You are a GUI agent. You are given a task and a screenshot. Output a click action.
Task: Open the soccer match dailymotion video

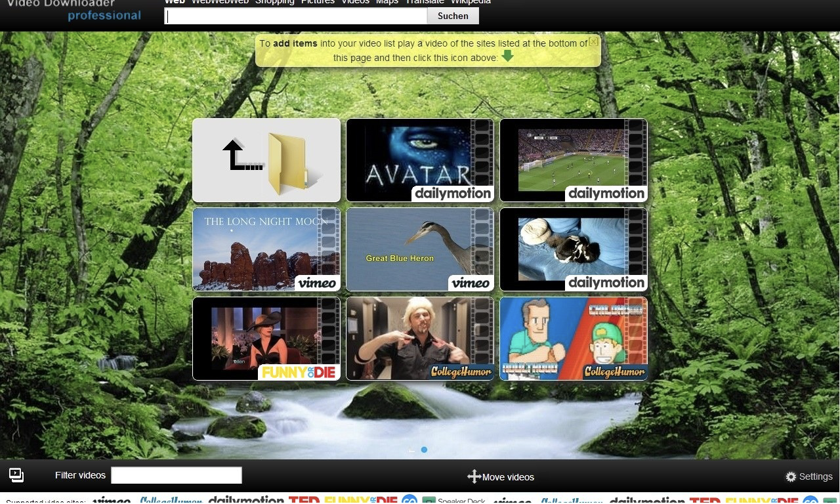574,160
